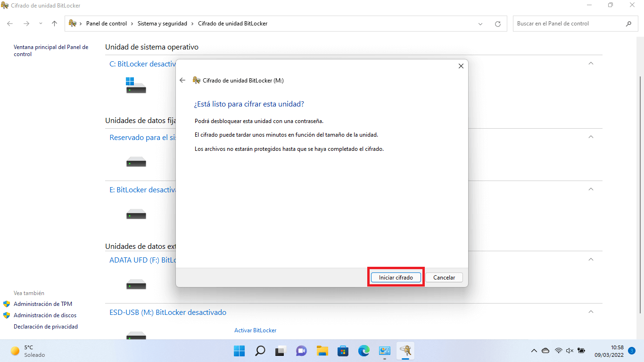Screen dimensions: 644x362
Task: Click the drive icon under 'Reservado para el si…'
Action: (x=136, y=163)
